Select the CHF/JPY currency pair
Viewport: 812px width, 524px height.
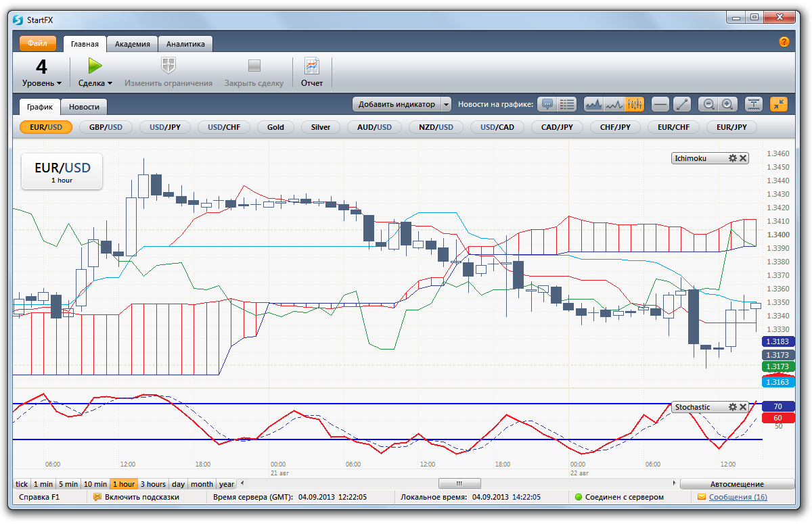click(615, 127)
